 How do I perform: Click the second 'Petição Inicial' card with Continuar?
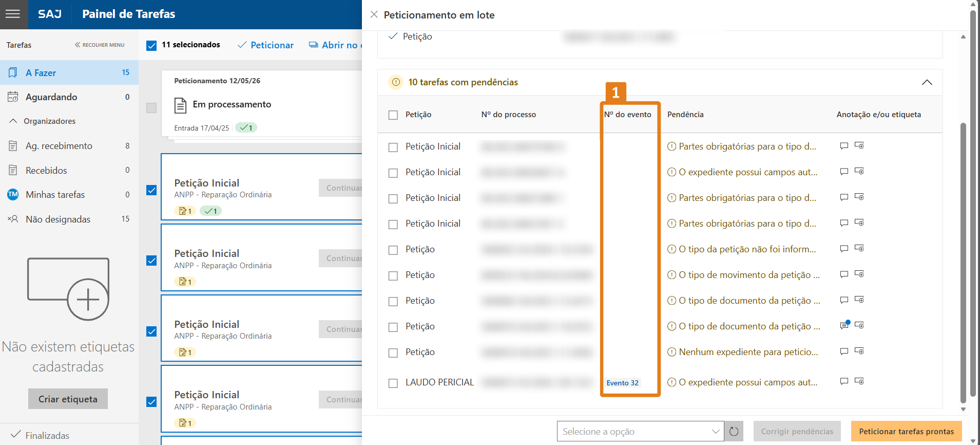[262, 258]
